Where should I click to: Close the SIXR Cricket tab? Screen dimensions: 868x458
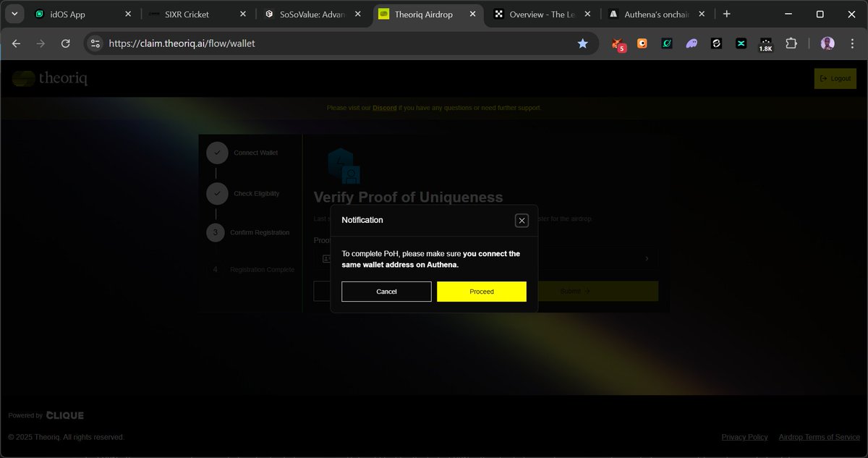243,14
